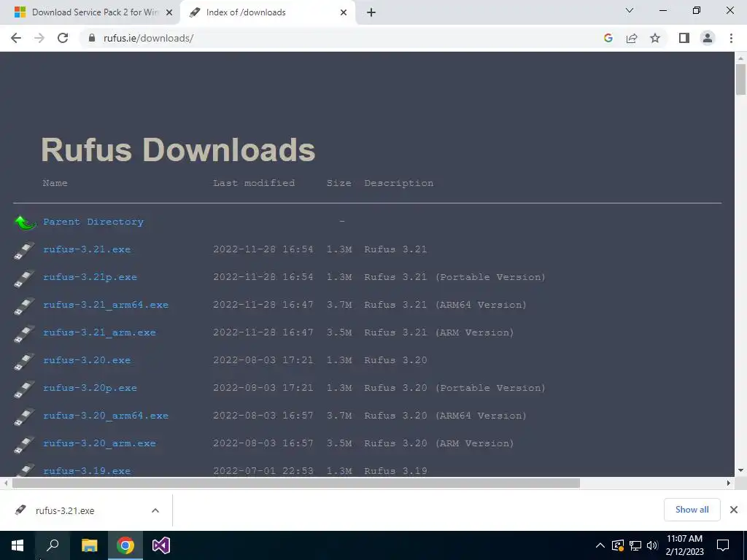This screenshot has width=747, height=560.
Task: Bookmark this page with star icon
Action: (x=655, y=38)
